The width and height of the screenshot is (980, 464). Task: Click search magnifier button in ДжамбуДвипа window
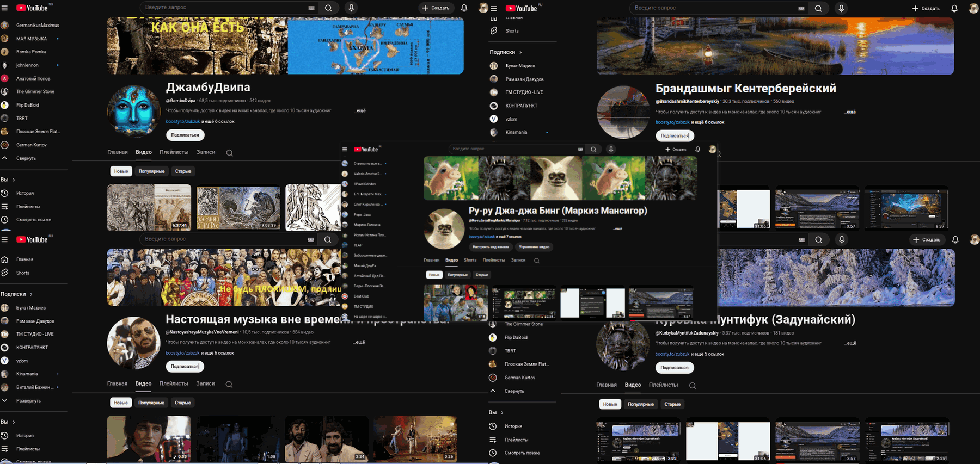point(328,8)
